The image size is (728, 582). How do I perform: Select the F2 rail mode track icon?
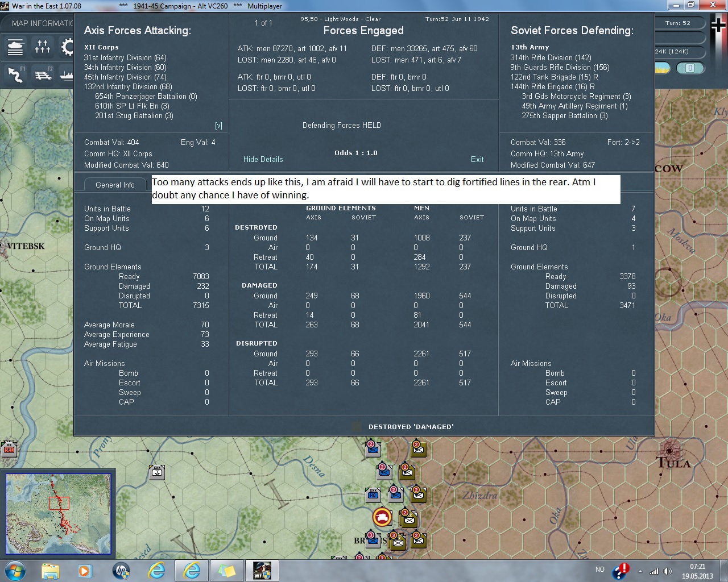coord(43,74)
